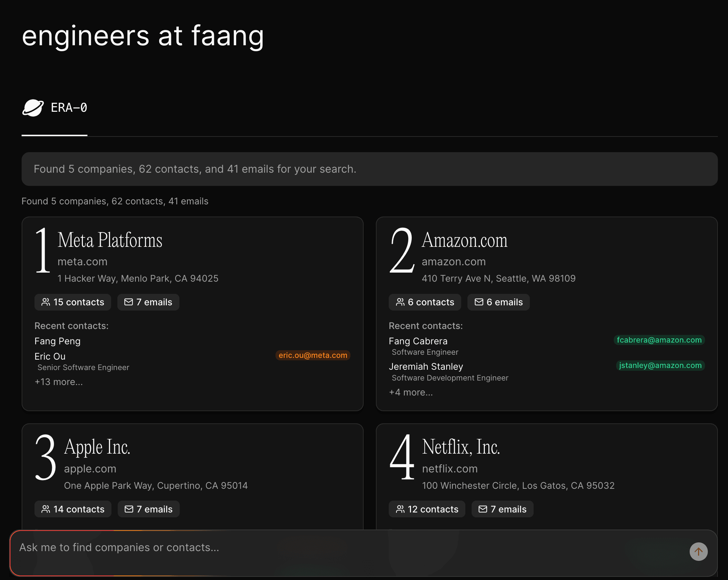Click the fcabrera@amazon.com email chip
Screen dimensions: 728x580
click(x=659, y=340)
